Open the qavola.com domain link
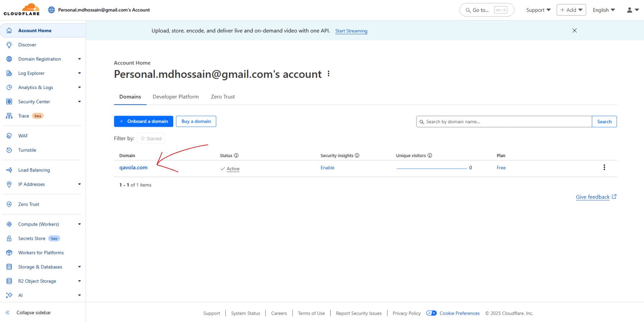 point(133,167)
